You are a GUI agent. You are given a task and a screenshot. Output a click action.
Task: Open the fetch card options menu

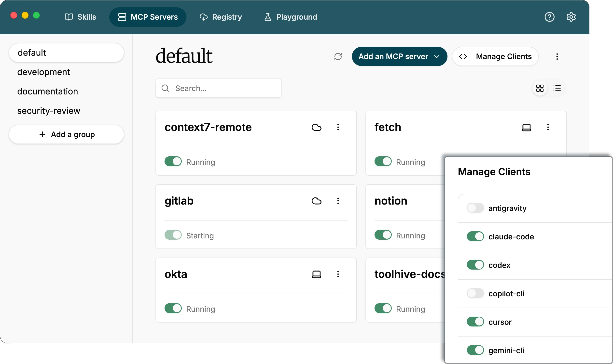(x=548, y=127)
